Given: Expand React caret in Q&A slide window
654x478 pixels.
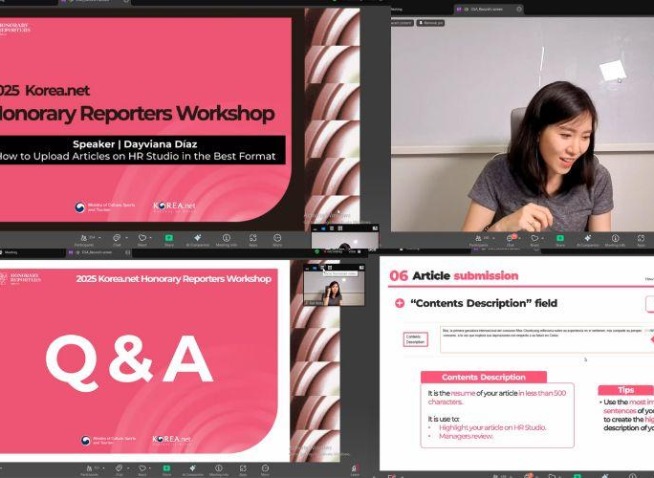Looking at the screenshot, I should 151,468.
